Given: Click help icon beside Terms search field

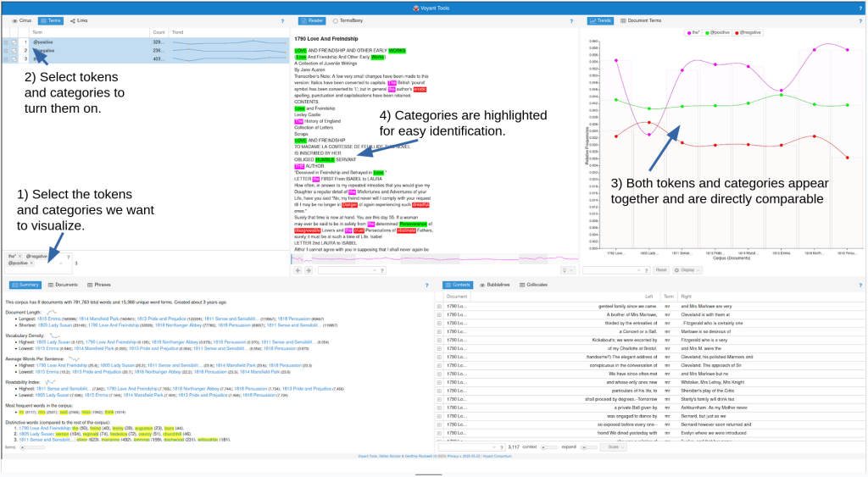Looking at the screenshot, I should tap(69, 257).
